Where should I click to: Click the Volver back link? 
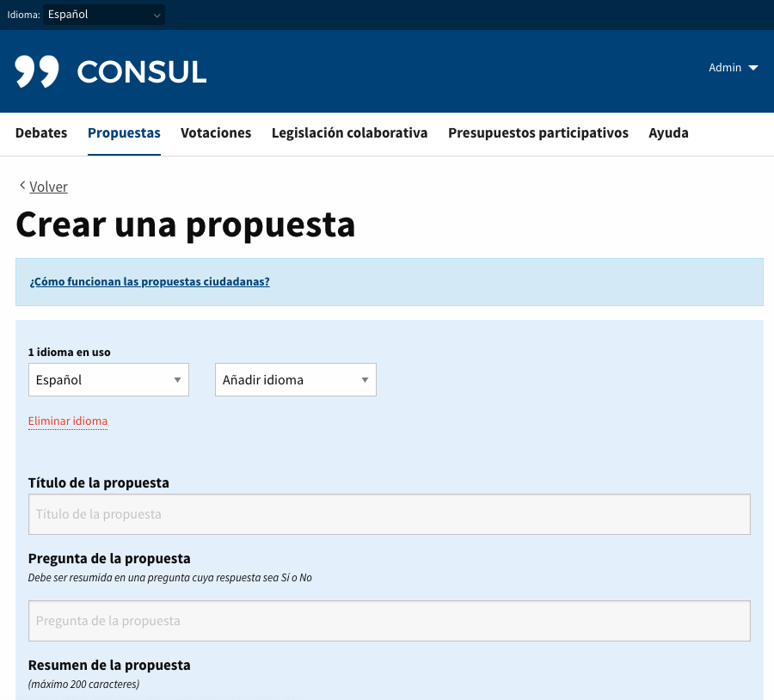tap(48, 187)
